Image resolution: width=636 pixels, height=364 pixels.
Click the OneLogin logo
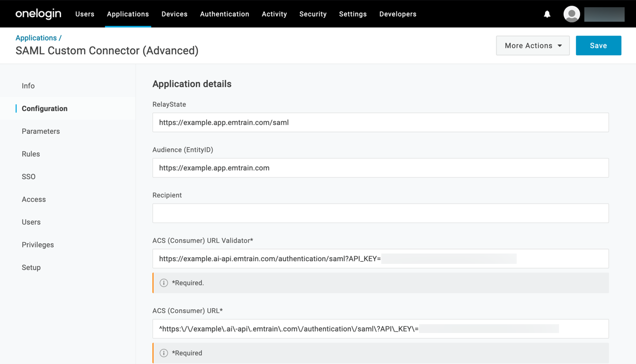pos(38,14)
